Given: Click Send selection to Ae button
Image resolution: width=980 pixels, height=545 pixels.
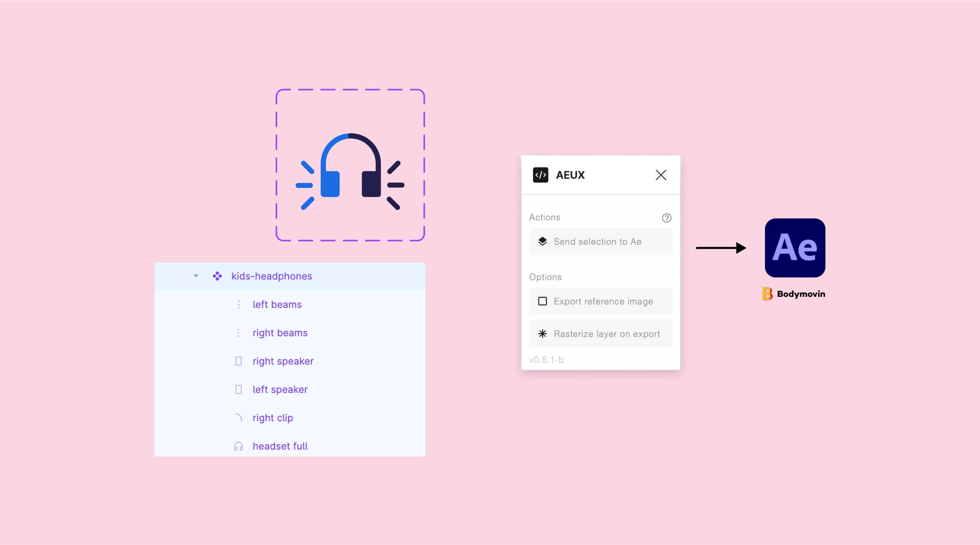Looking at the screenshot, I should pyautogui.click(x=601, y=242).
